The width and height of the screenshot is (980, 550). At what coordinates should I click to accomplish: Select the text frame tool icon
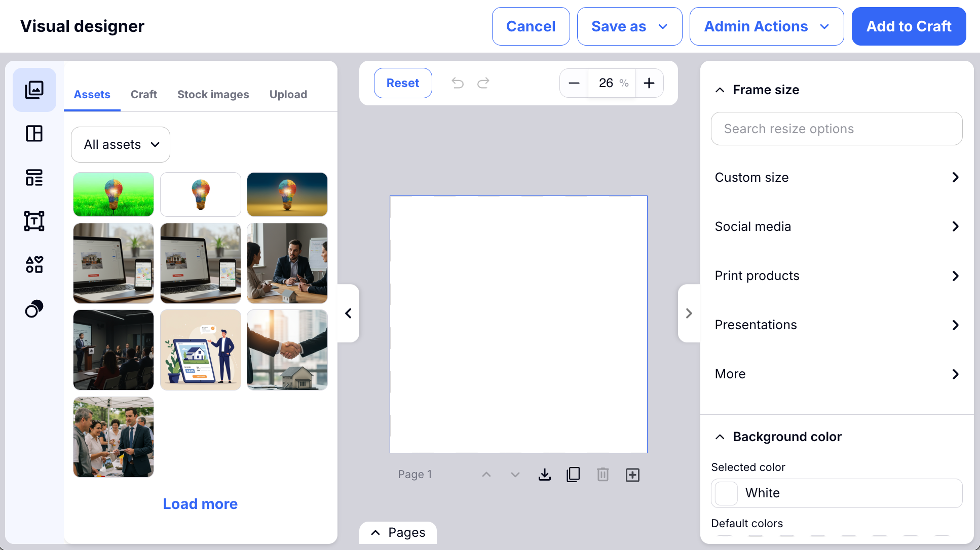[x=34, y=221]
